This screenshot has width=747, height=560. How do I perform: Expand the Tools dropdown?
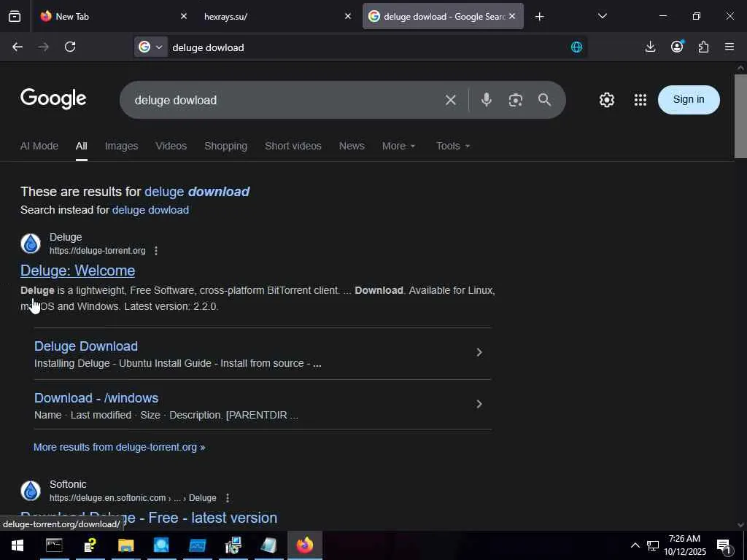[x=452, y=146]
